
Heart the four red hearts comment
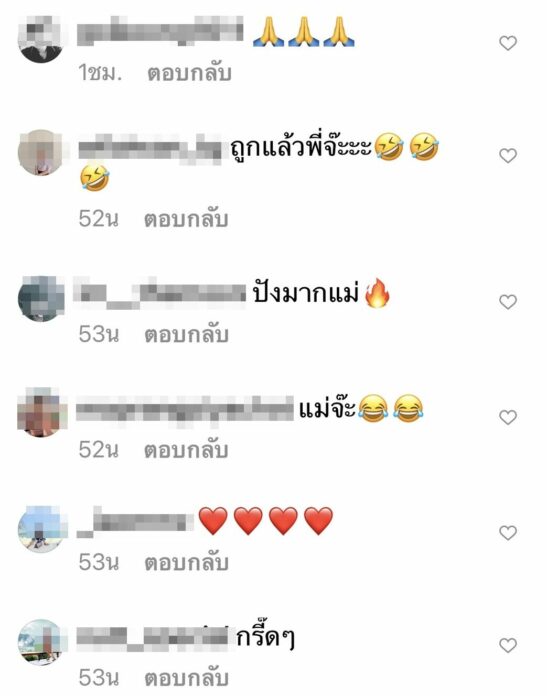pos(508,533)
